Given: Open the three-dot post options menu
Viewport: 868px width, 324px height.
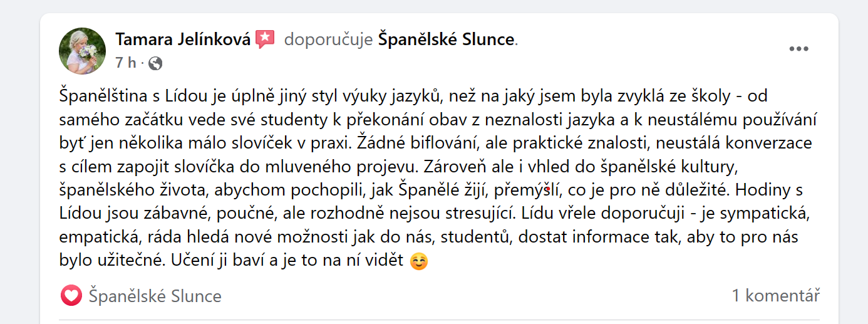Looking at the screenshot, I should [x=798, y=50].
